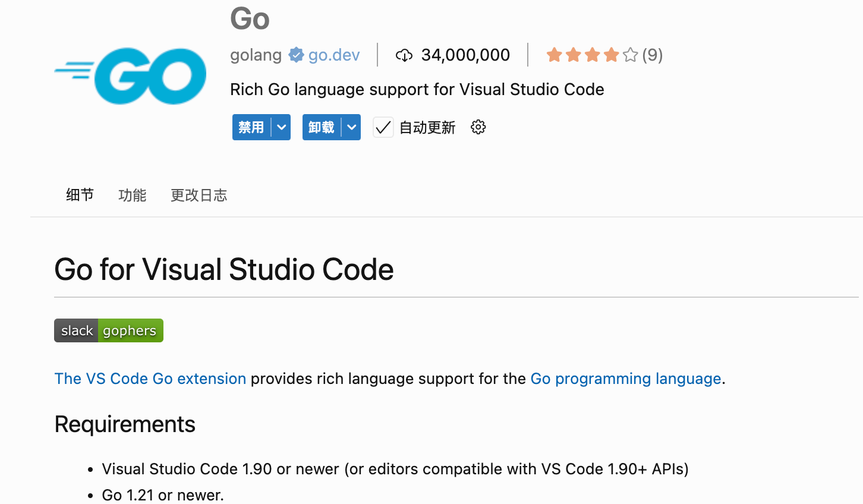Click the download count cloud icon
863x504 pixels.
(x=404, y=55)
